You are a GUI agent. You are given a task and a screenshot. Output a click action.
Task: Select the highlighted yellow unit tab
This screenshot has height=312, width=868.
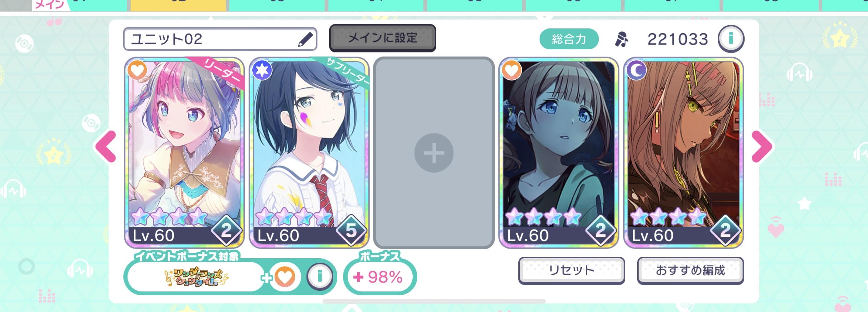point(178,5)
